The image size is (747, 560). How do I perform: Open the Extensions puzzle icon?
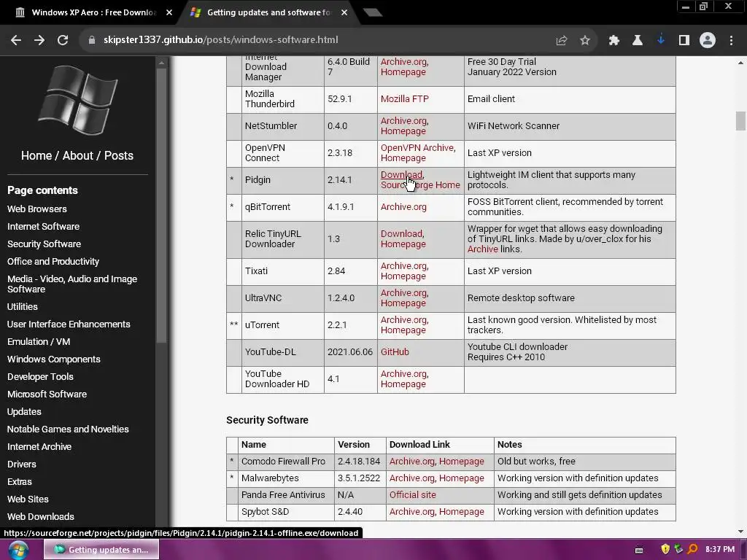(x=614, y=41)
